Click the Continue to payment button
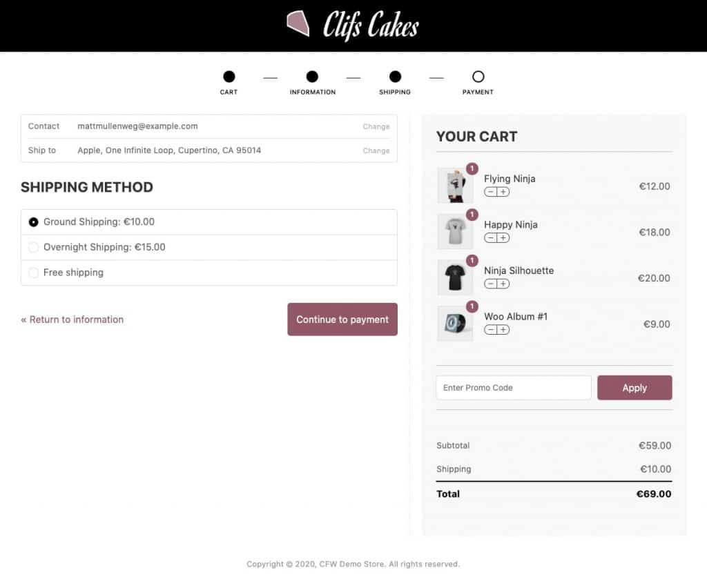The image size is (707, 588). [x=342, y=319]
